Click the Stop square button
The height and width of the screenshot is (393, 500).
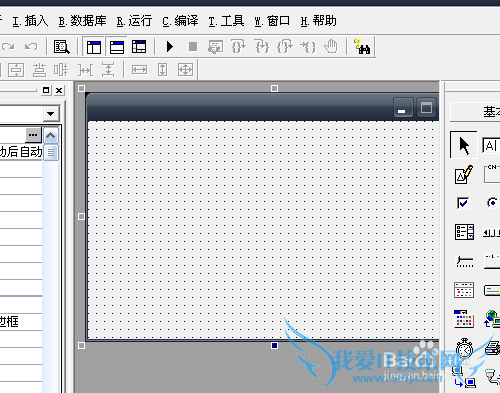tap(193, 46)
